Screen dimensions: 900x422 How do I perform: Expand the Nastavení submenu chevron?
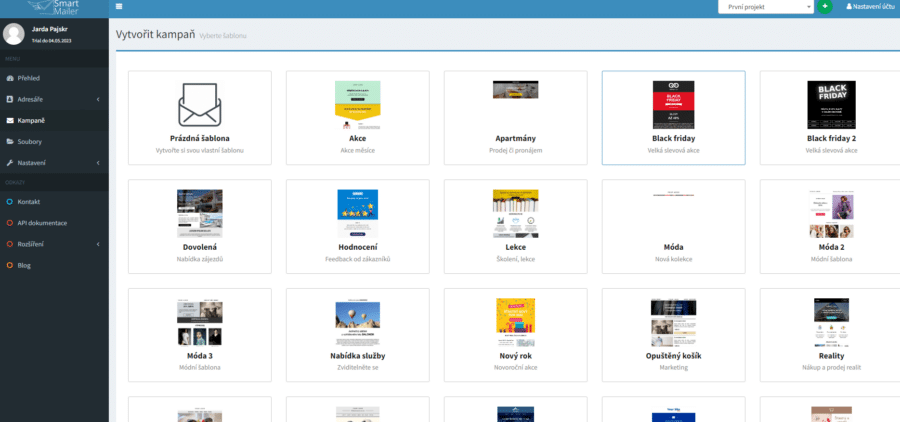pyautogui.click(x=98, y=163)
